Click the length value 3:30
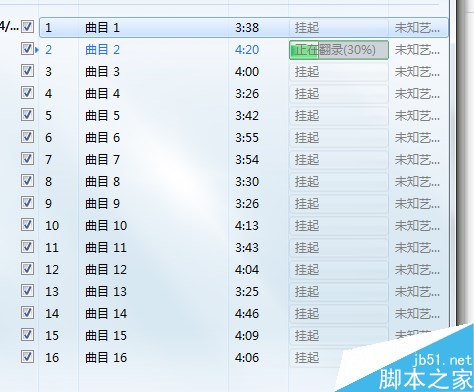This screenshot has height=392, width=474. click(x=247, y=182)
